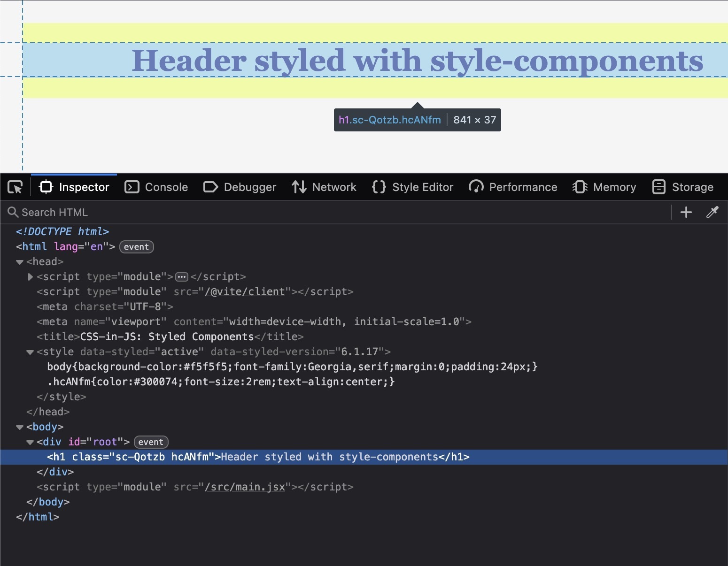Viewport: 728px width, 566px height.
Task: Click the event badge on html tag
Action: coord(137,247)
